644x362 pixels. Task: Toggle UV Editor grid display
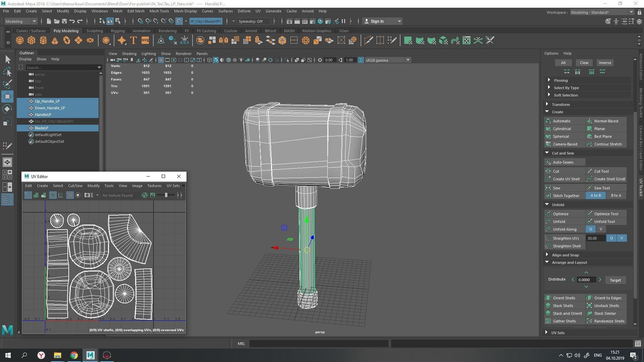click(70, 195)
